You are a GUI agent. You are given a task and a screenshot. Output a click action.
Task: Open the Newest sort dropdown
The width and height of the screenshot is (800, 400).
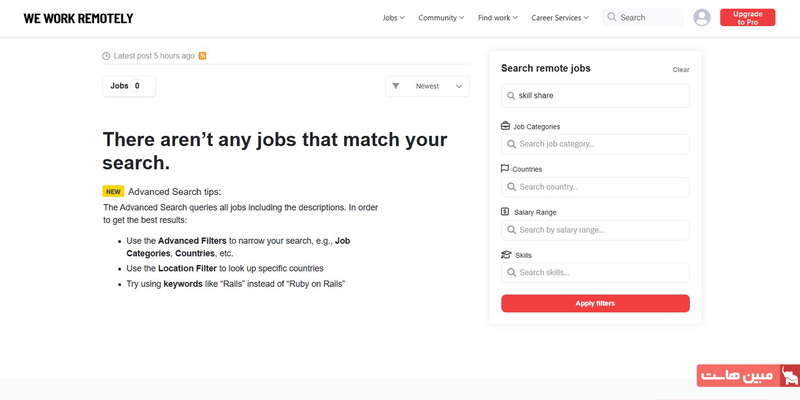pos(428,86)
